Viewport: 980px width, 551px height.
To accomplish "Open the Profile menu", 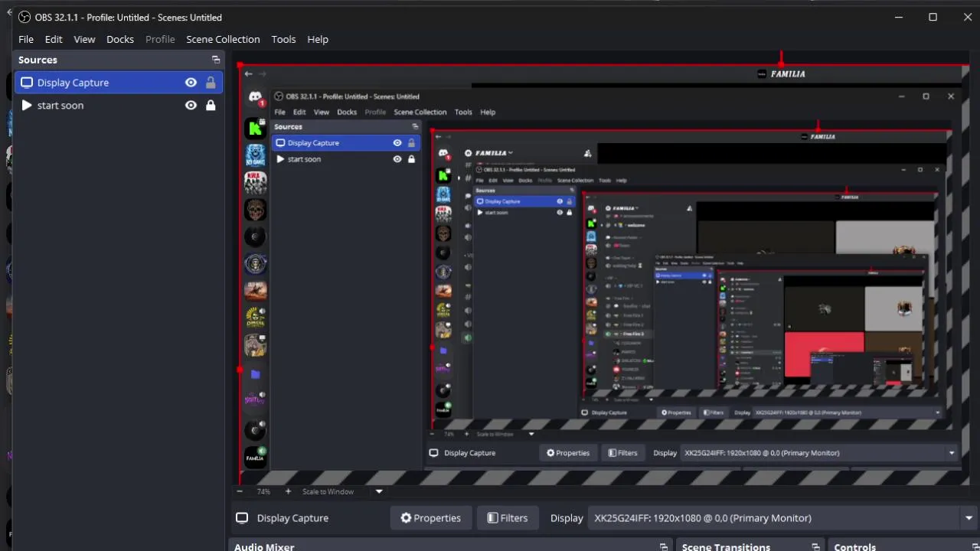I will (160, 39).
